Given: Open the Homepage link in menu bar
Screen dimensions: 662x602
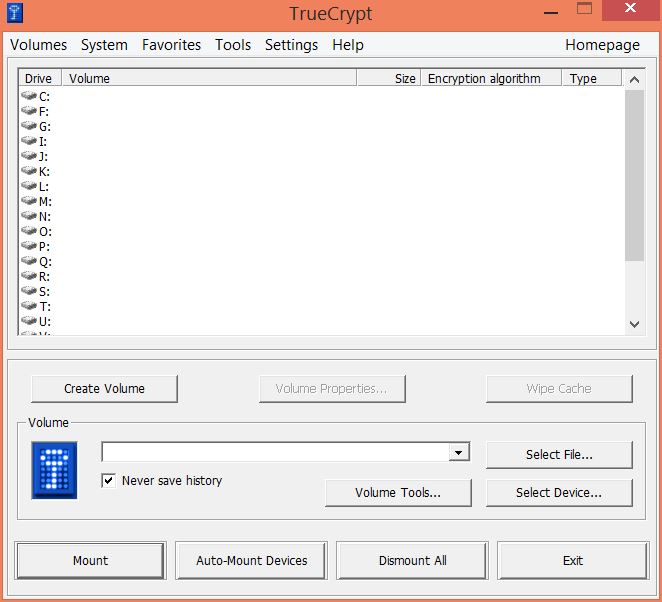Looking at the screenshot, I should pyautogui.click(x=602, y=45).
